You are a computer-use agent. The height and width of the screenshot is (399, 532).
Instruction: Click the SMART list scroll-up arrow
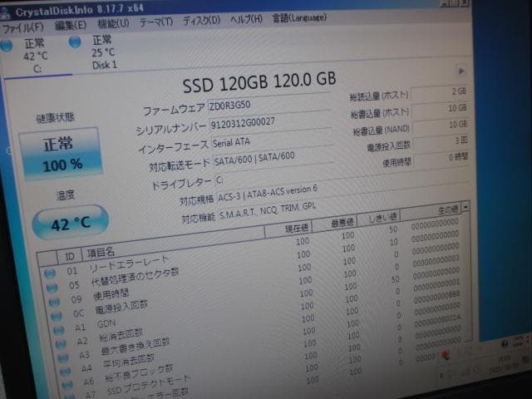coord(465,206)
